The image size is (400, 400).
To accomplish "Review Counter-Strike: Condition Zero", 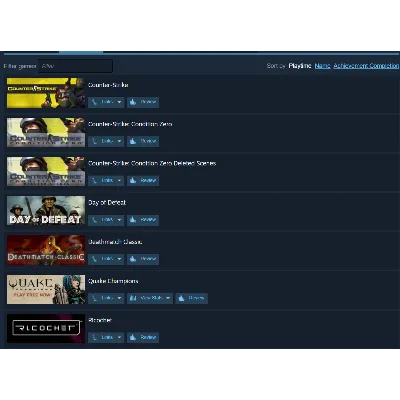I will pos(143,141).
